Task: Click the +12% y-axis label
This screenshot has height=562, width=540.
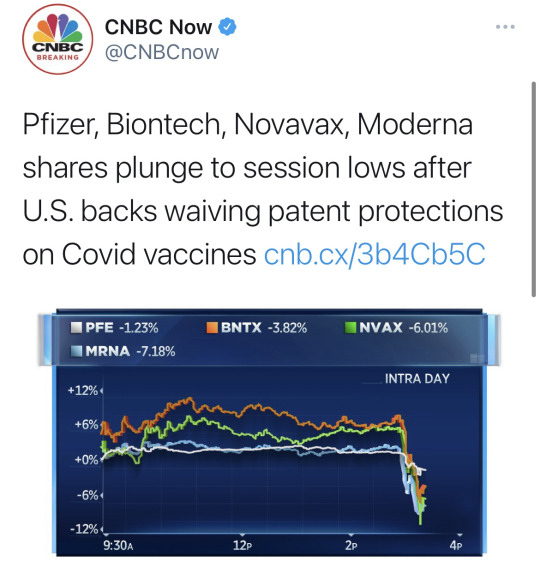Action: [x=83, y=390]
